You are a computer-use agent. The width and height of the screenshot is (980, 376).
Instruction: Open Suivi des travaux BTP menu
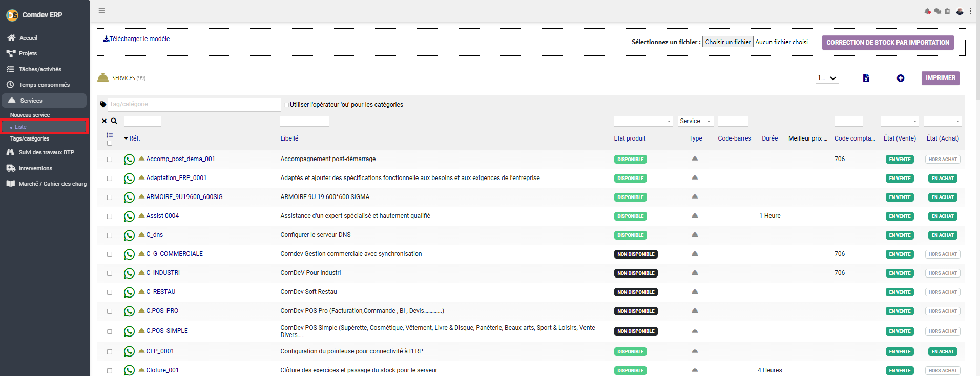click(46, 152)
